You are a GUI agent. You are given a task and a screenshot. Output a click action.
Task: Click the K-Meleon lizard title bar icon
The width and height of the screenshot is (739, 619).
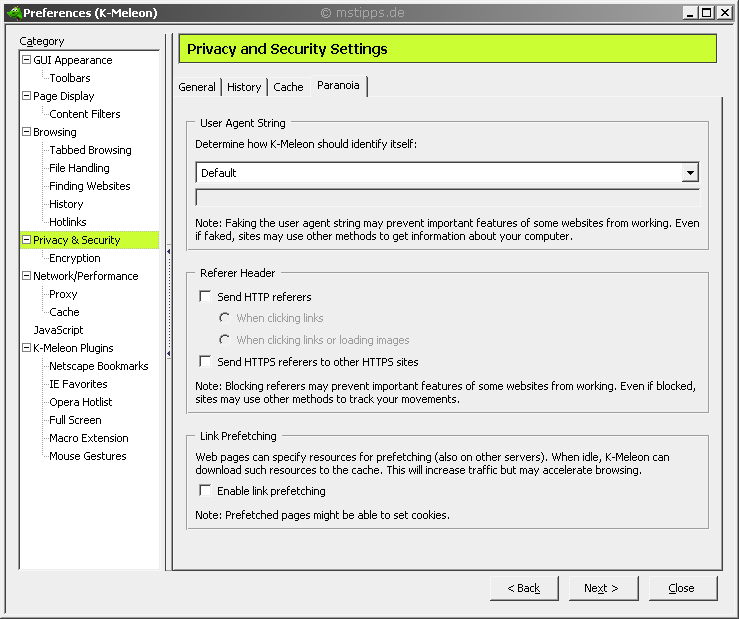(x=14, y=13)
